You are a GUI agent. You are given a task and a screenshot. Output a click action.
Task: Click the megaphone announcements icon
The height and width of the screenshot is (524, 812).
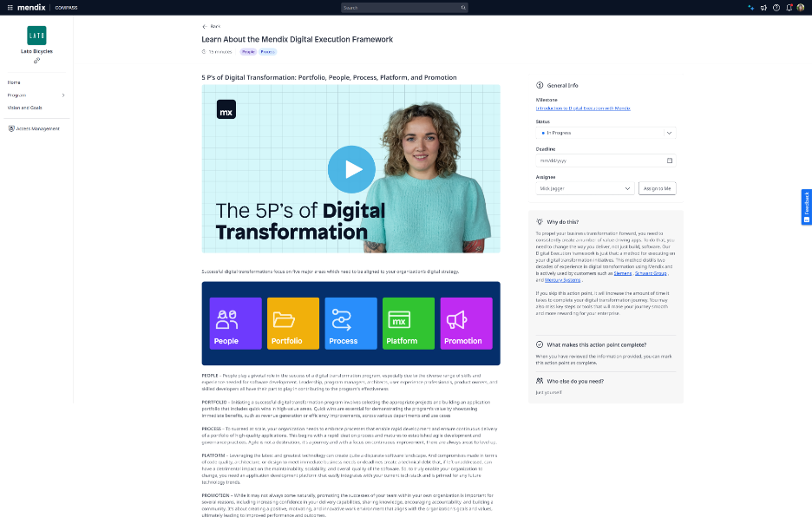click(763, 7)
